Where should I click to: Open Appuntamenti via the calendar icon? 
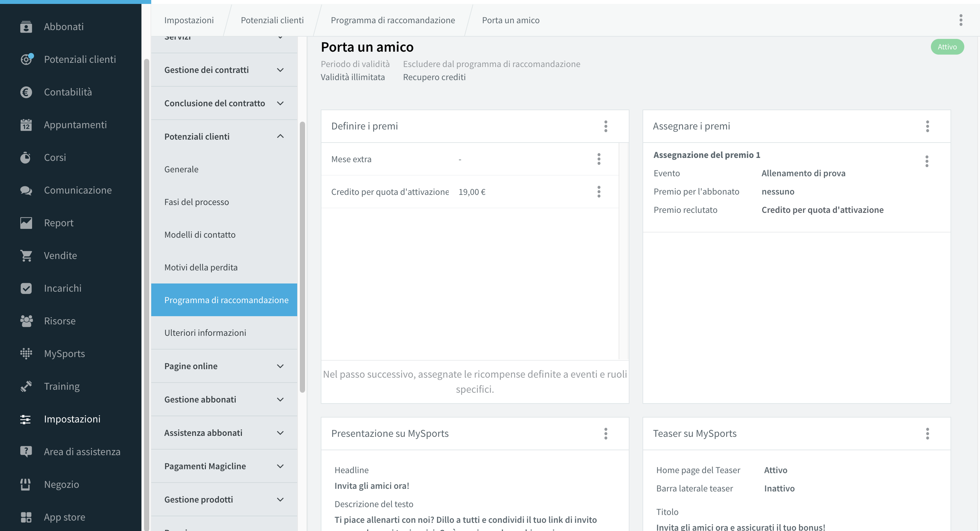click(26, 125)
